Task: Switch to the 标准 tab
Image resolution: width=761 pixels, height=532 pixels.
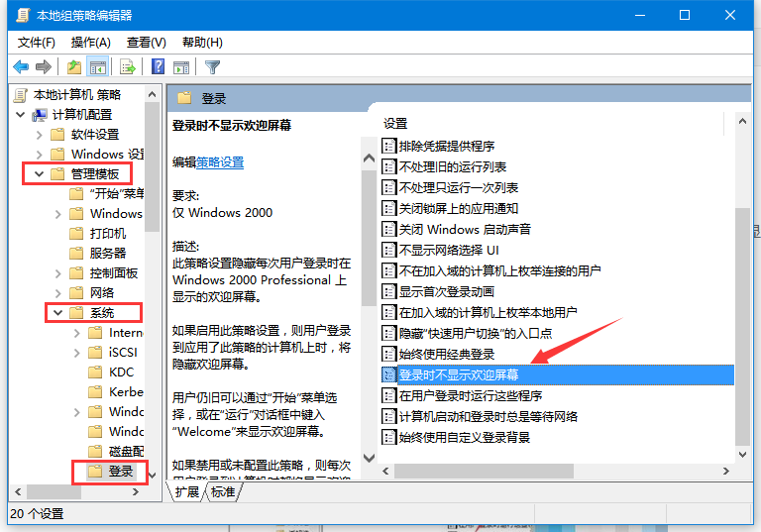Action: (223, 491)
